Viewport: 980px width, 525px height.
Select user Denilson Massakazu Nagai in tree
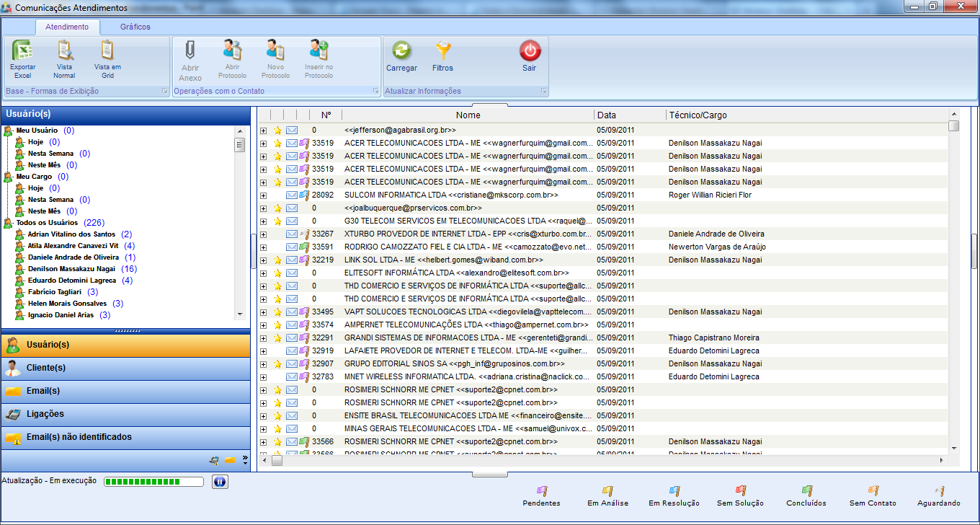[71, 269]
